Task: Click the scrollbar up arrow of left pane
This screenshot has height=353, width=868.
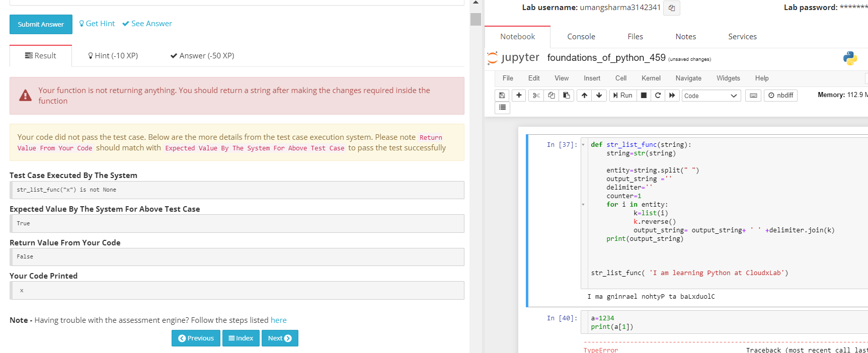Action: (476, 3)
